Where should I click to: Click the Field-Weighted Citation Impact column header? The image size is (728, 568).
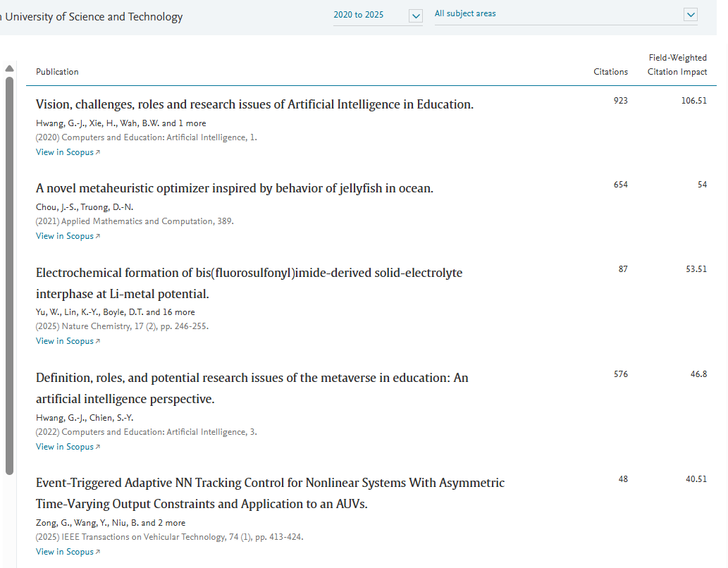[x=677, y=65]
